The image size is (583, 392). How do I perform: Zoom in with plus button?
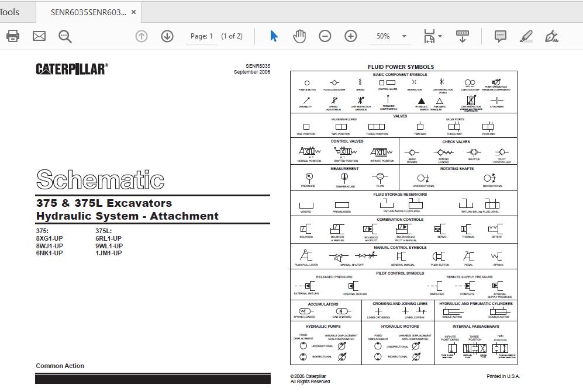[351, 36]
